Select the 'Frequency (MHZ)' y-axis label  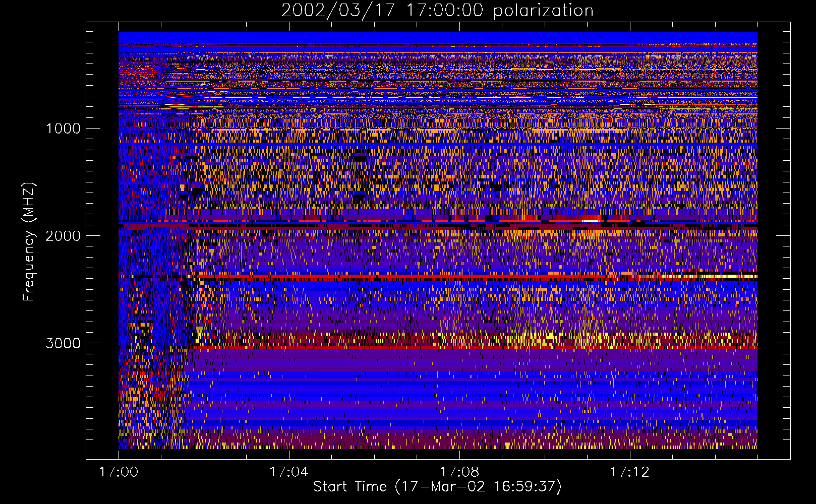28,242
